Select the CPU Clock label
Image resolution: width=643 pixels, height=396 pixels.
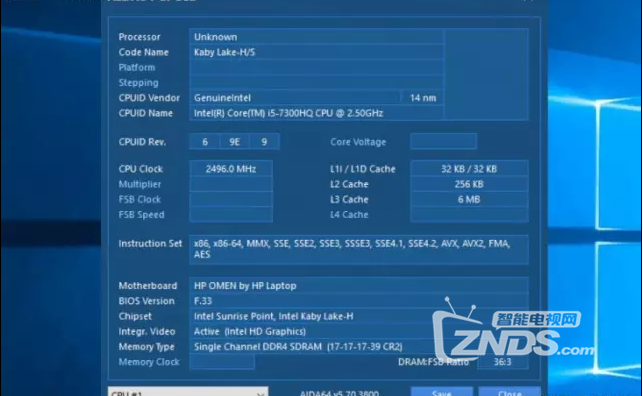(x=141, y=169)
